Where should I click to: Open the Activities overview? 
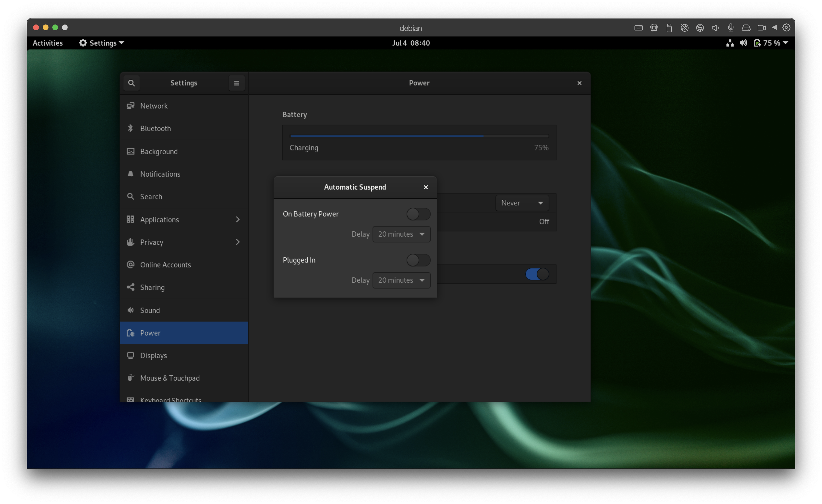click(48, 43)
